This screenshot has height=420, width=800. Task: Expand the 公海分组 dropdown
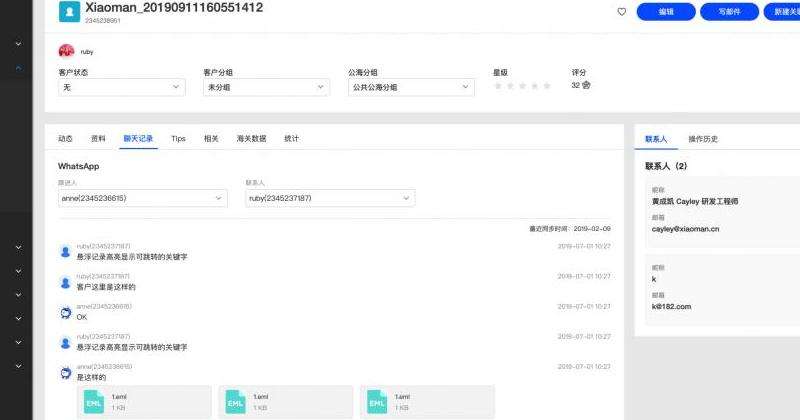(410, 88)
